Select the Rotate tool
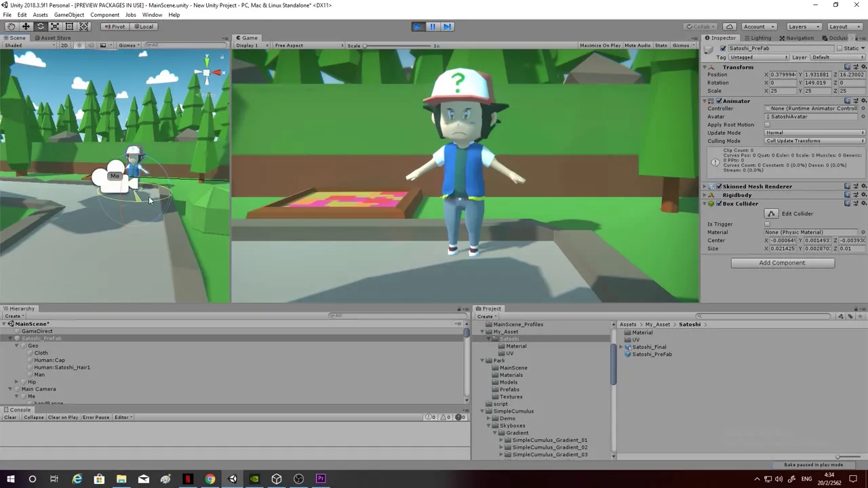868x488 pixels. point(40,26)
